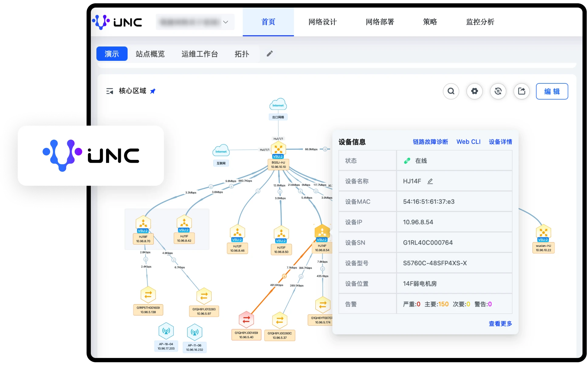Click the pencil icon beside the 拓扑 tab
The image size is (588, 365).
coord(269,54)
